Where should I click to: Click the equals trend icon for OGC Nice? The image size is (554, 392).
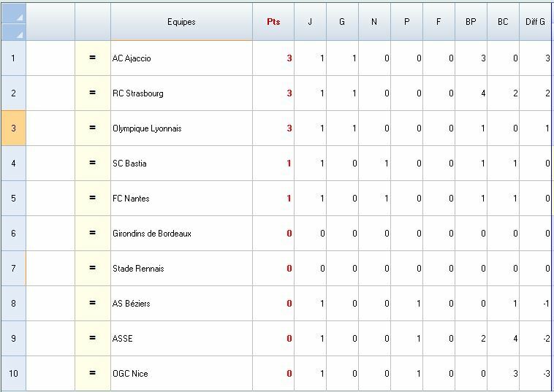pos(93,374)
